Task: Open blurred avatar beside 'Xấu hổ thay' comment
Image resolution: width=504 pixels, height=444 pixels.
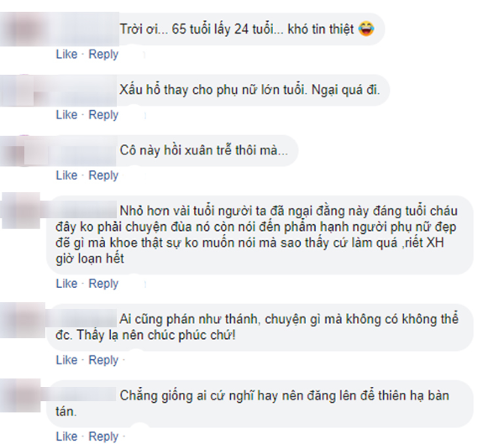Action: (18, 91)
